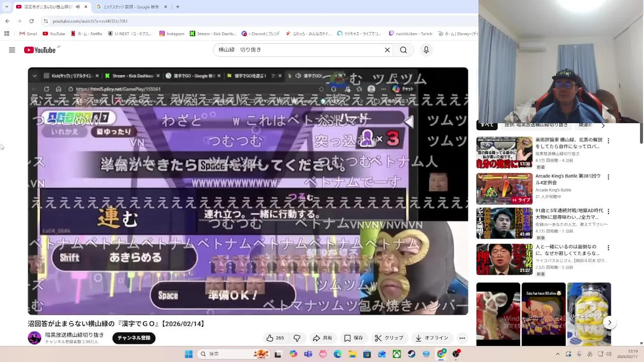Create a clip with クリップ button

click(389, 338)
